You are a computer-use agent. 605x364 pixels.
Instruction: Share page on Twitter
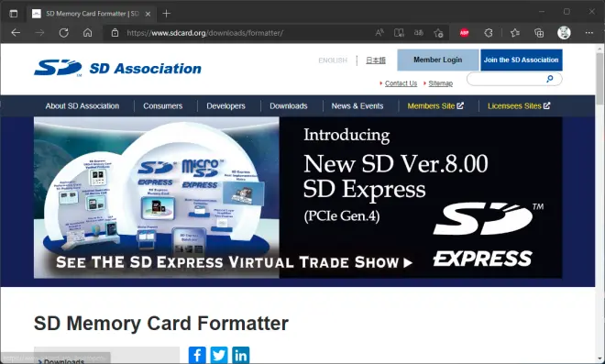point(219,355)
